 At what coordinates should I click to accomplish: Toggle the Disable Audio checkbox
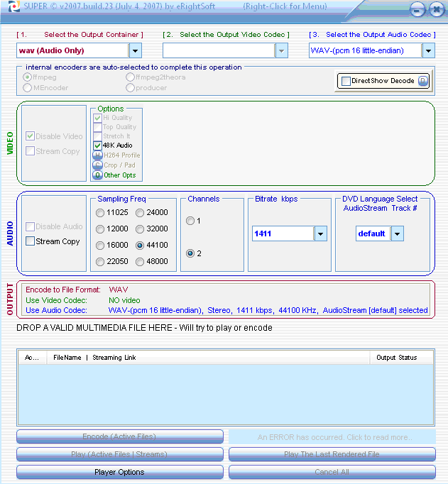pyautogui.click(x=30, y=226)
